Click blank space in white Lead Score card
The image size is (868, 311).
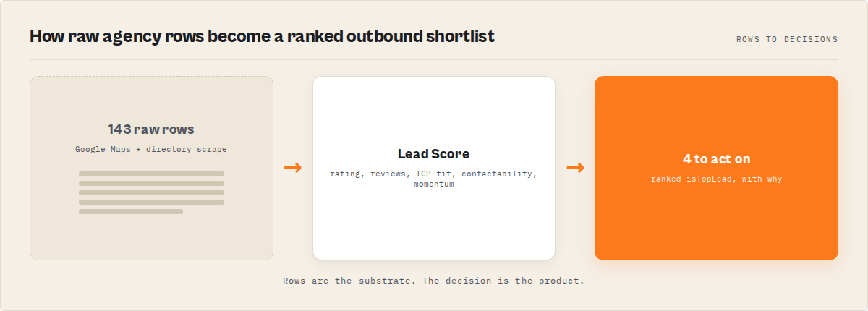[x=433, y=224]
